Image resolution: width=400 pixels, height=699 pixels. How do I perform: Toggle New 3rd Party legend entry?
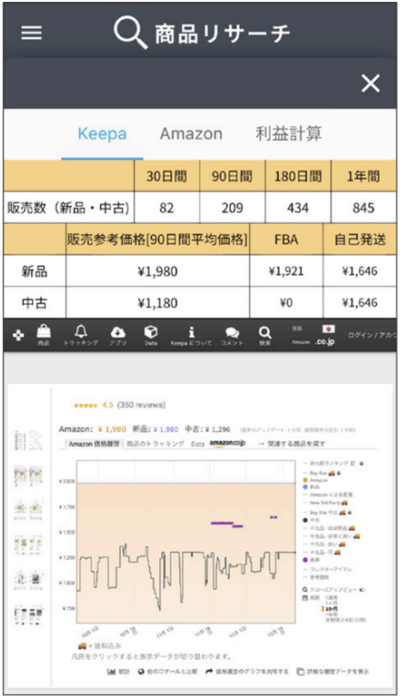pyautogui.click(x=326, y=503)
